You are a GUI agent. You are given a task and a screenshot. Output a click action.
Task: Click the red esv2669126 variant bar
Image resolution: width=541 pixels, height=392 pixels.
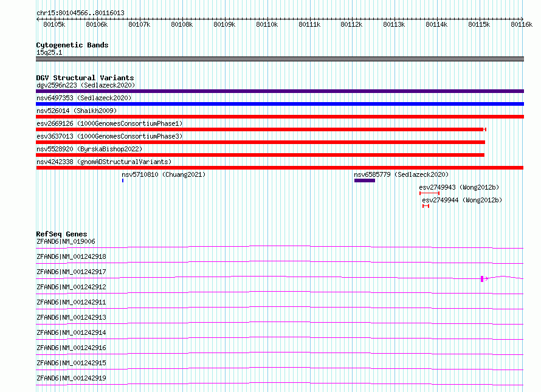point(261,129)
